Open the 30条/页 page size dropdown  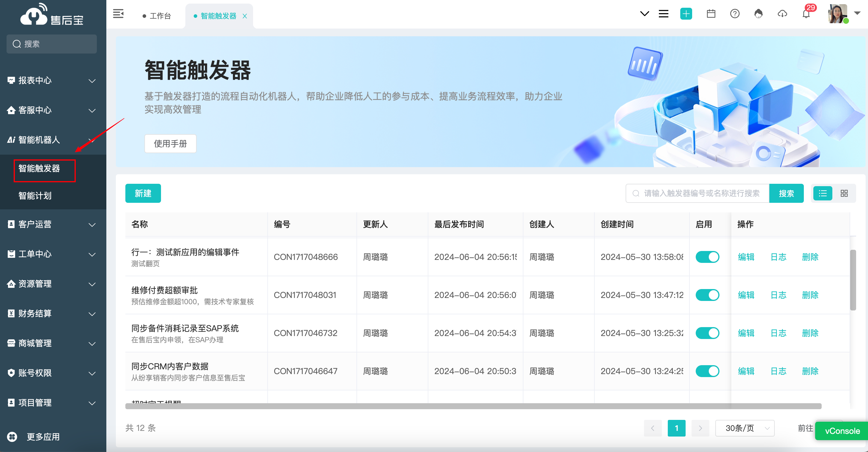tap(745, 428)
